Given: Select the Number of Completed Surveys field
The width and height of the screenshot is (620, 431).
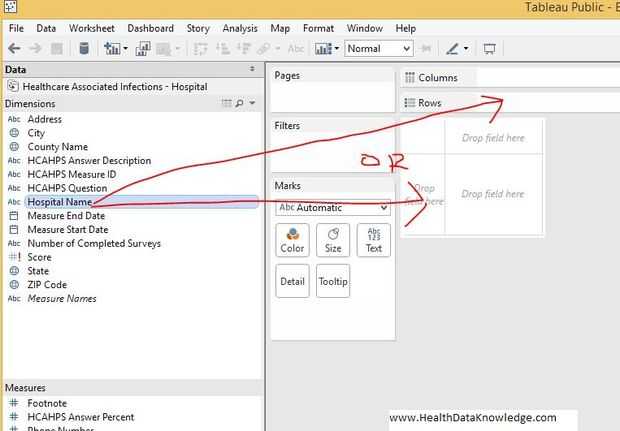Looking at the screenshot, I should click(x=94, y=244).
